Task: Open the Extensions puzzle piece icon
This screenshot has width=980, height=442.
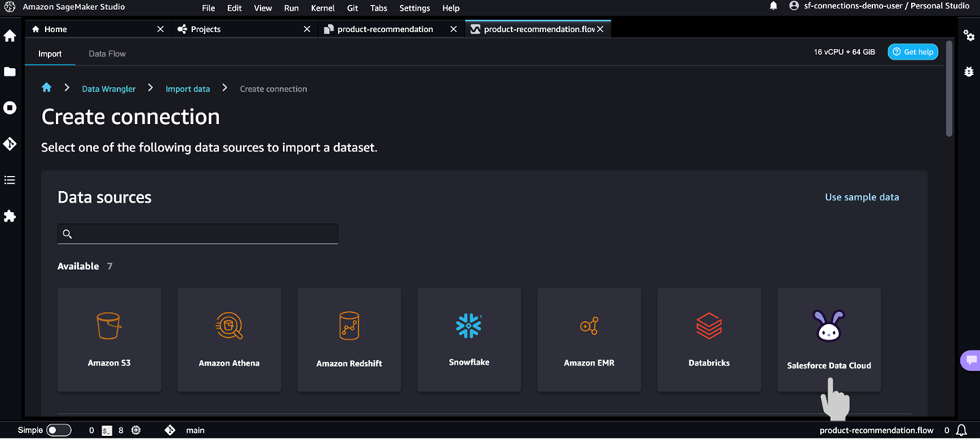Action: pyautogui.click(x=10, y=216)
